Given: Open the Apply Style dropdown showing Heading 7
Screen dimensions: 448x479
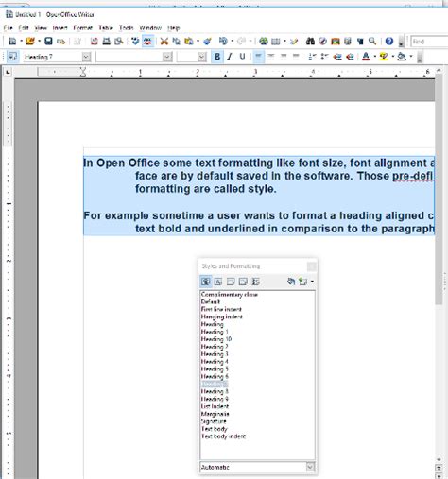Looking at the screenshot, I should tap(86, 57).
